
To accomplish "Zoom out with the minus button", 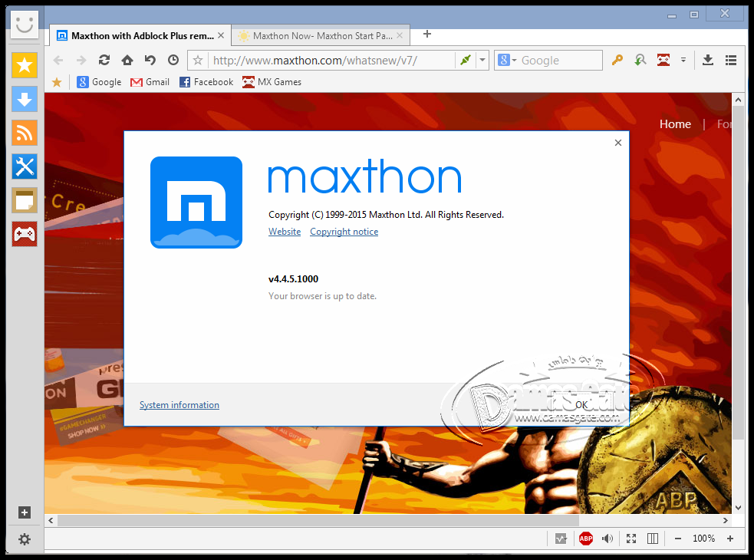I will (x=678, y=539).
